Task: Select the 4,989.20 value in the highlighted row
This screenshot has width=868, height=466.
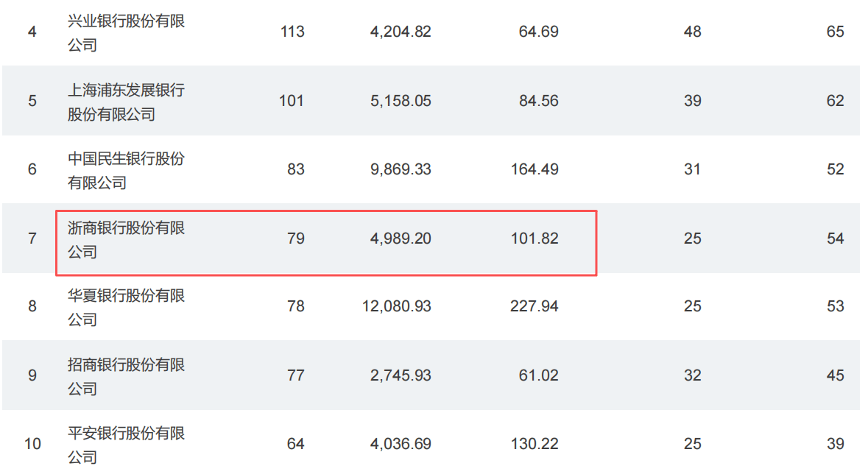Action: click(x=401, y=239)
